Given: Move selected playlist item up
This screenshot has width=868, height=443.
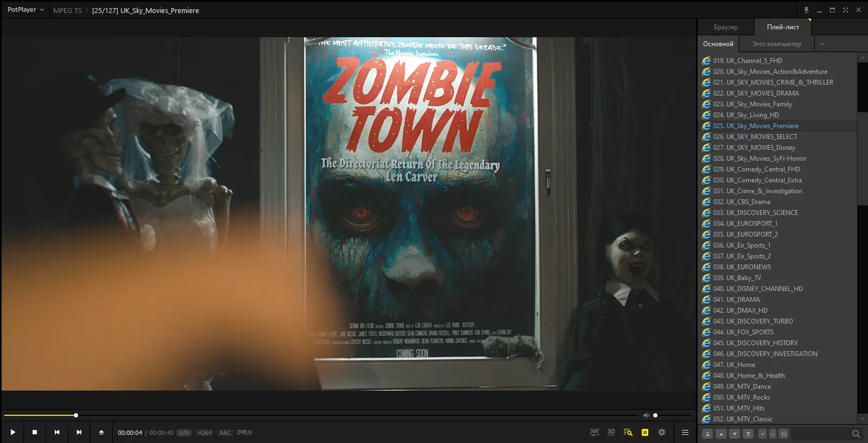Looking at the screenshot, I should [721, 434].
